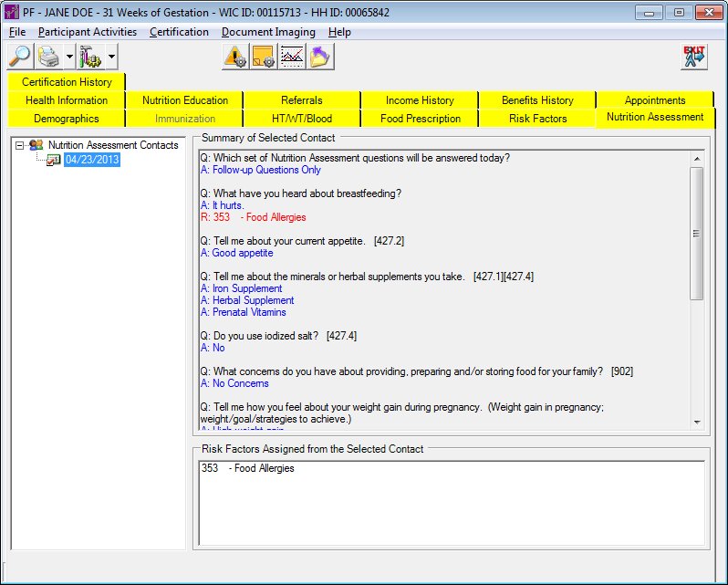Switch to the Nutrition Education tab
728x585 pixels.
pyautogui.click(x=185, y=100)
